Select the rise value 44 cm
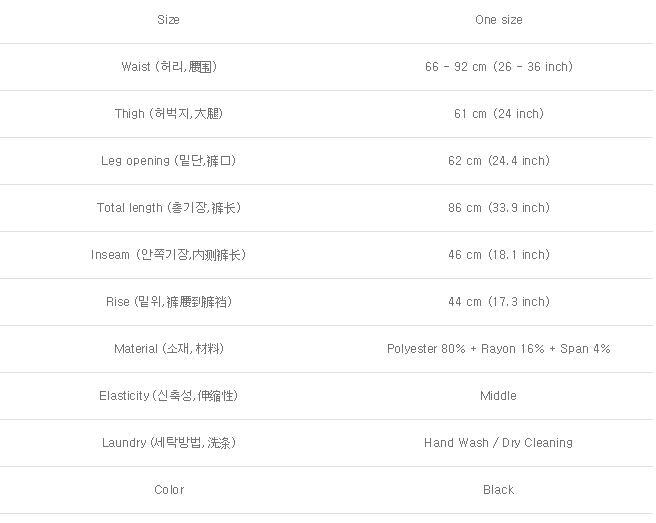 point(498,302)
